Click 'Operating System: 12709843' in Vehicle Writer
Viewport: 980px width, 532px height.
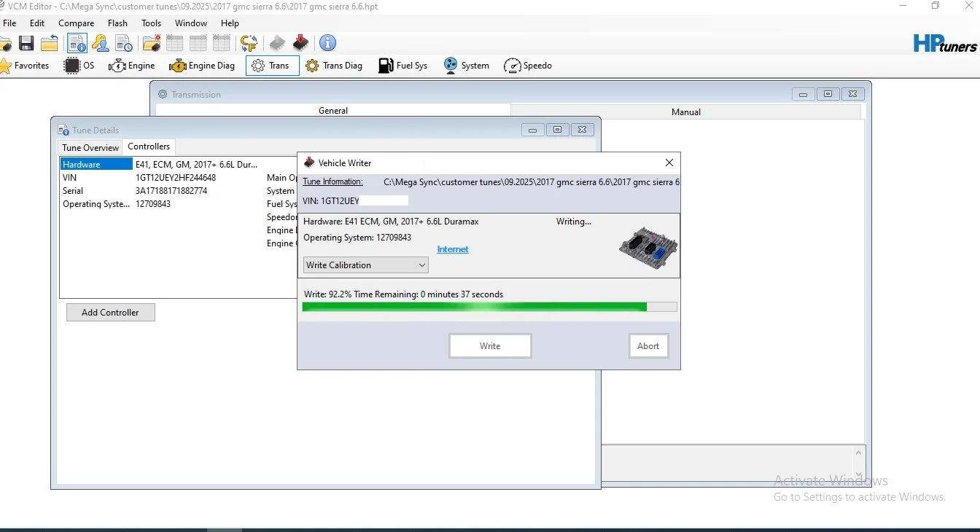pyautogui.click(x=357, y=238)
